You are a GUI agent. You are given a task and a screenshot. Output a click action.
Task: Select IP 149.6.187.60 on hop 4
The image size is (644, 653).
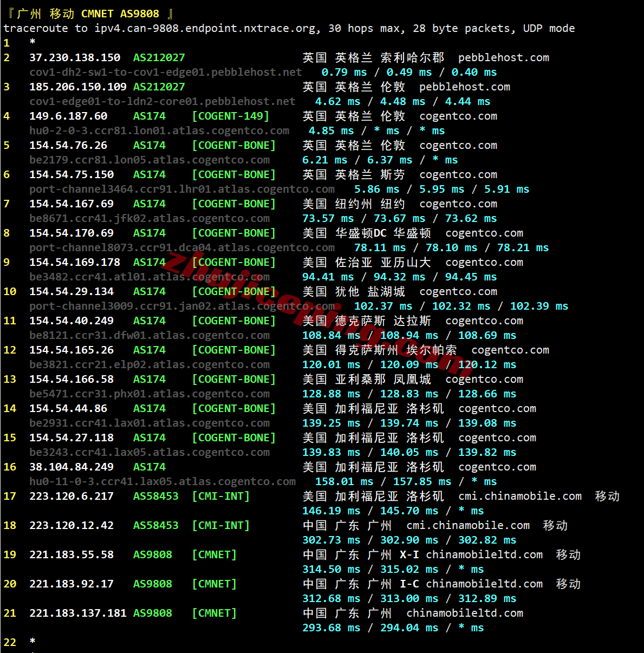68,116
